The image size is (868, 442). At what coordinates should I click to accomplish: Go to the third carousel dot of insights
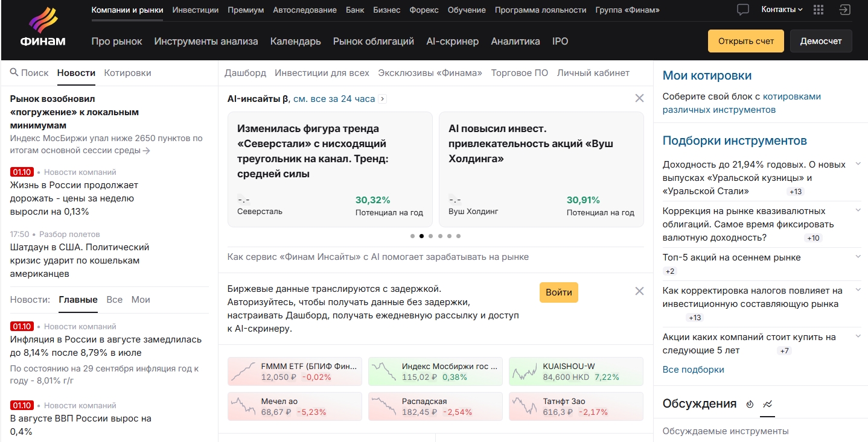[430, 236]
